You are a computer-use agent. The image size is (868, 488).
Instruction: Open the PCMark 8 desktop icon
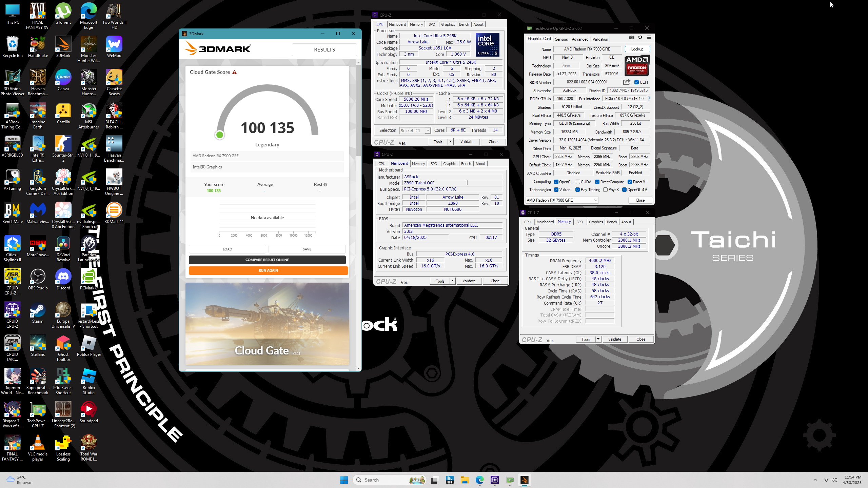pyautogui.click(x=88, y=280)
